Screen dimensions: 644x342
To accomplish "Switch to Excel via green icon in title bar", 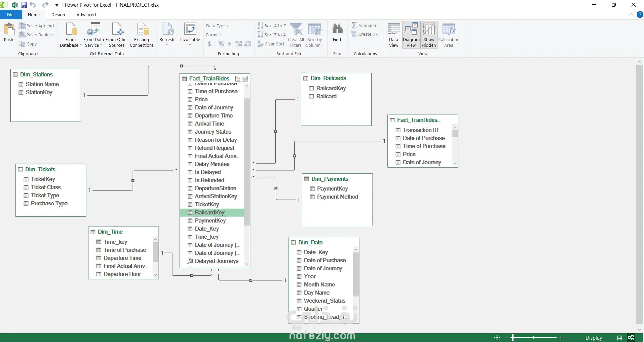I will pyautogui.click(x=15, y=5).
